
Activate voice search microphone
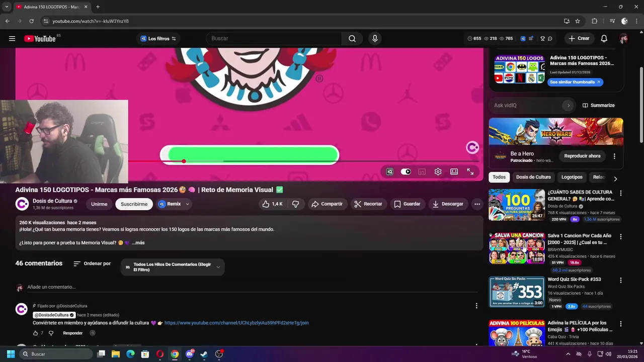point(375,39)
